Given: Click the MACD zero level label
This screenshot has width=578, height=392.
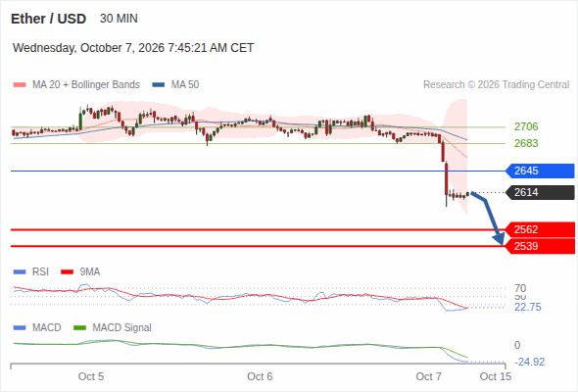Looking at the screenshot, I should pos(517,346).
